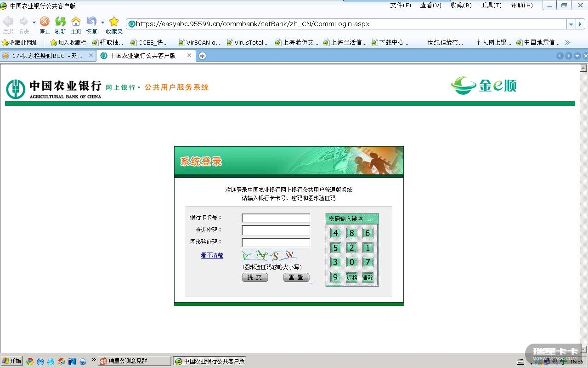Screen dimensions: 588x368
Task: Click the 银行卡卡号 input field
Action: pos(276,218)
